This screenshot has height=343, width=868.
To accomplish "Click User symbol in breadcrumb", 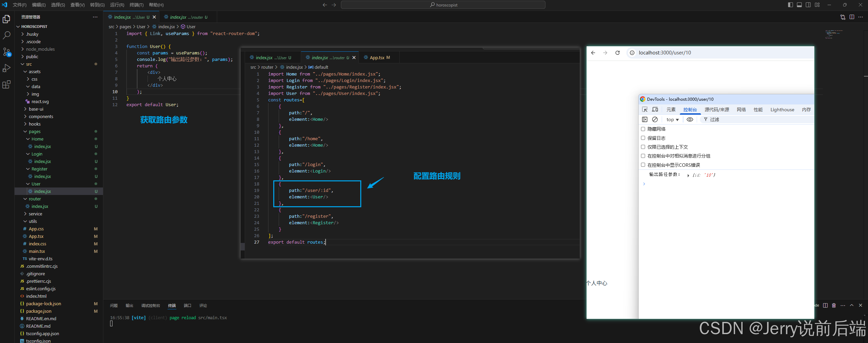I will click(188, 27).
